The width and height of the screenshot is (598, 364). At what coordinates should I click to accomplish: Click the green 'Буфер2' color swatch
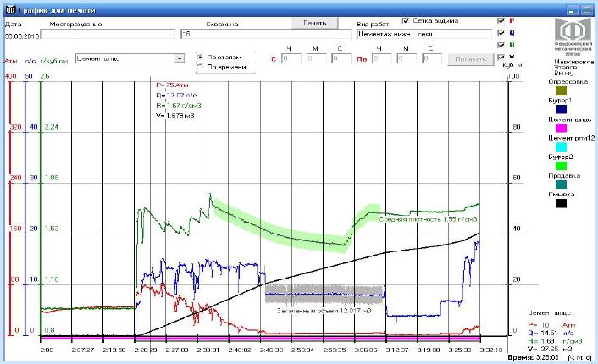click(x=561, y=166)
